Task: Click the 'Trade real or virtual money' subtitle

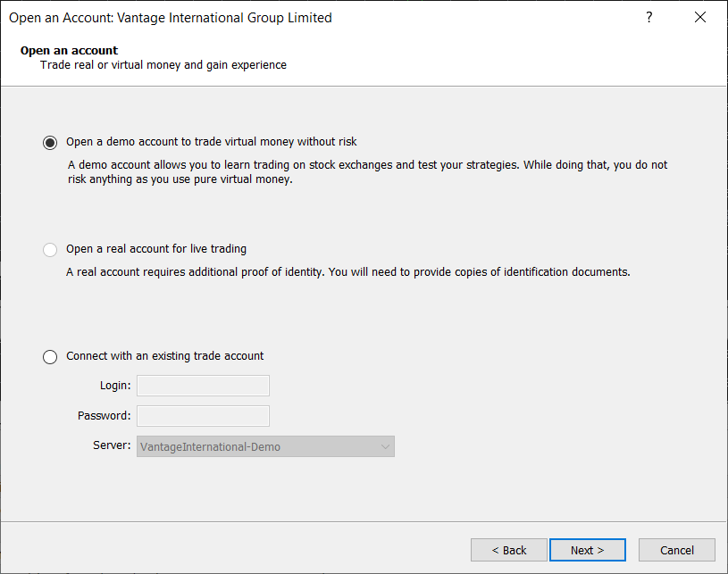Action: [163, 65]
